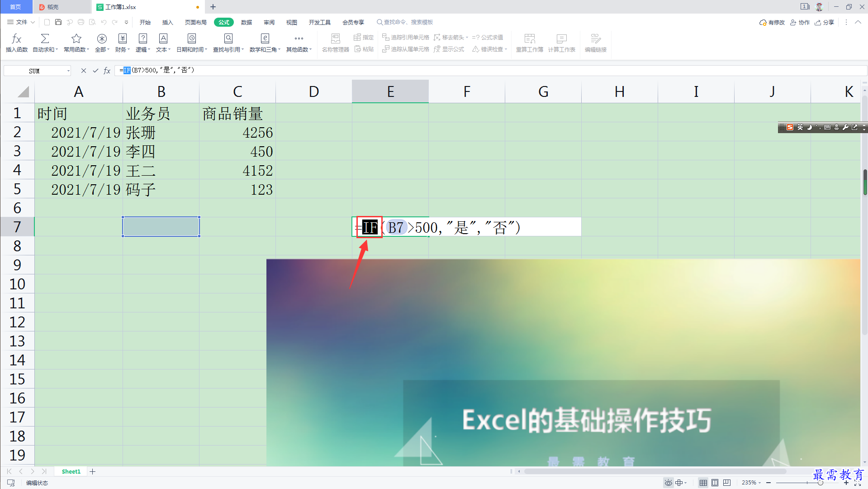Open Math and Trig (数学和三角) functions
The image size is (868, 489).
(x=265, y=43)
